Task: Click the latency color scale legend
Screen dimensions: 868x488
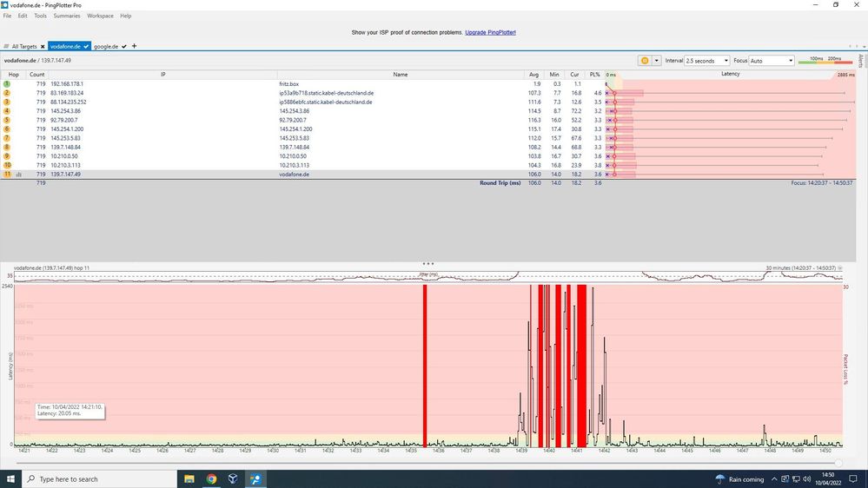Action: point(825,60)
